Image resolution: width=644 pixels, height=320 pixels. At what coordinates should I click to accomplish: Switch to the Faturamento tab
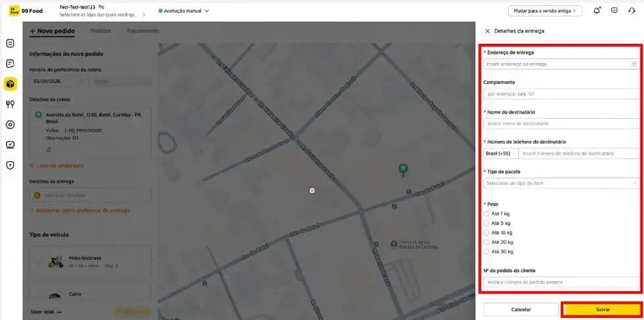click(x=143, y=31)
